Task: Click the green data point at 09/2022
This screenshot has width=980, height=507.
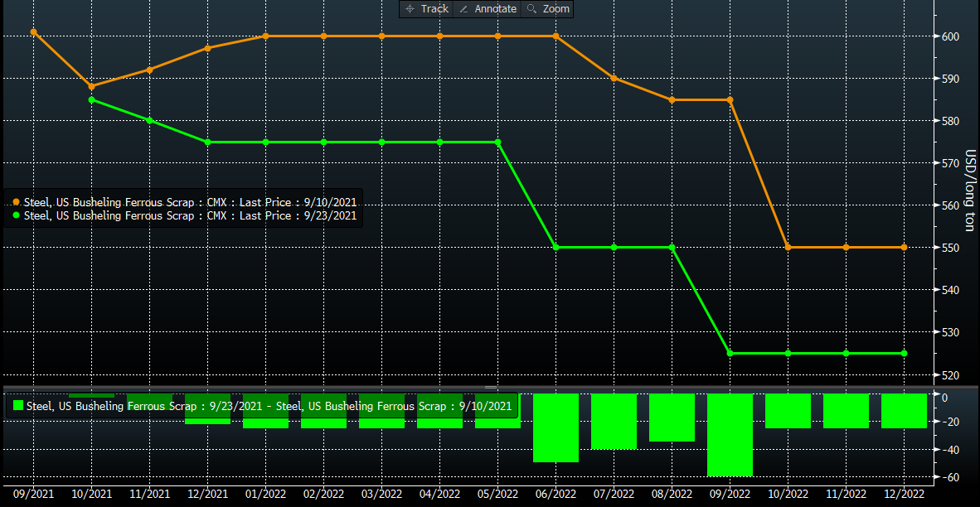Action: point(730,354)
